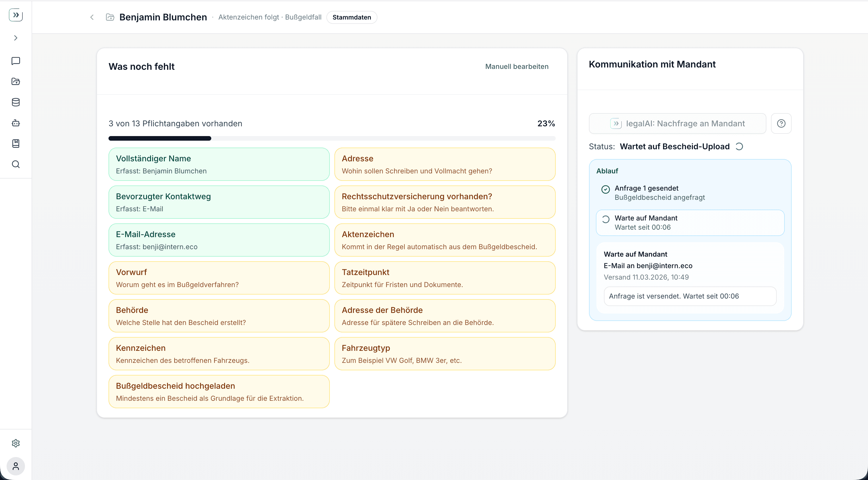Select the Adresse missing field card
Image resolution: width=868 pixels, height=480 pixels.
point(444,164)
